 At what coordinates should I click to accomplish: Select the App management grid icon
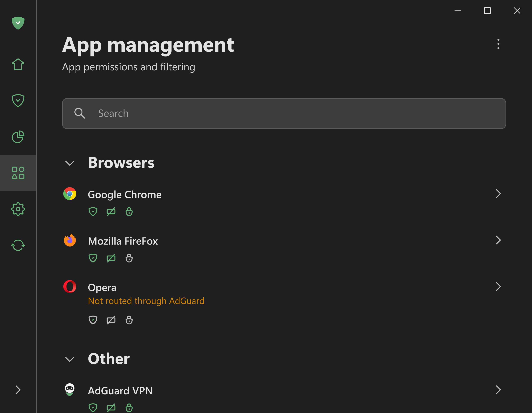[18, 173]
